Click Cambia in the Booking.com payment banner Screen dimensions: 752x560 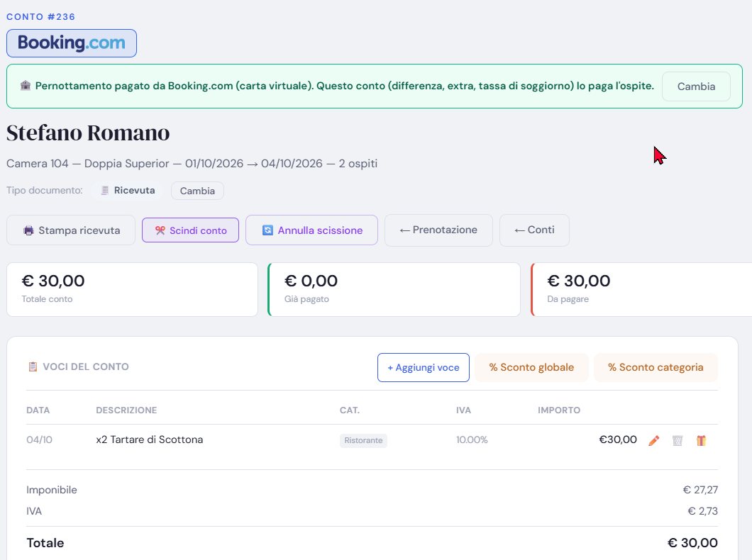pos(696,86)
